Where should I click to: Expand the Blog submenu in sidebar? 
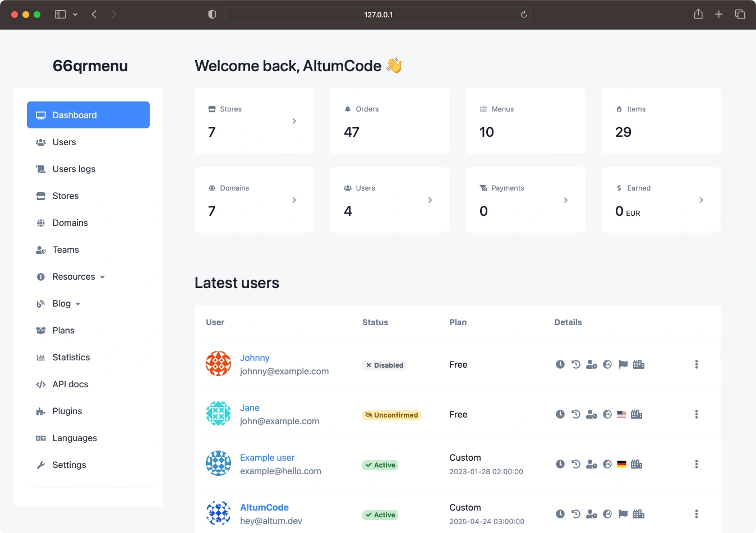[66, 304]
